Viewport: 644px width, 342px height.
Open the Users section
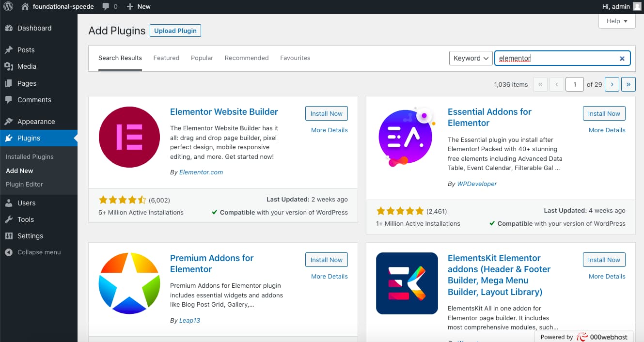coord(25,203)
